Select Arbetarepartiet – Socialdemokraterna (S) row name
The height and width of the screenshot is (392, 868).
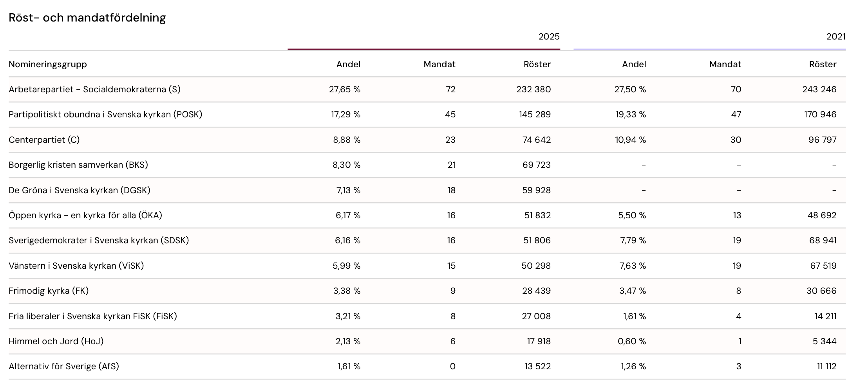(x=94, y=89)
